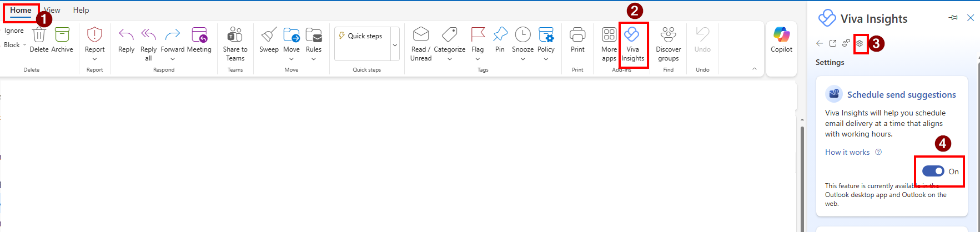
Task: Click the Ignore button
Action: 14,31
